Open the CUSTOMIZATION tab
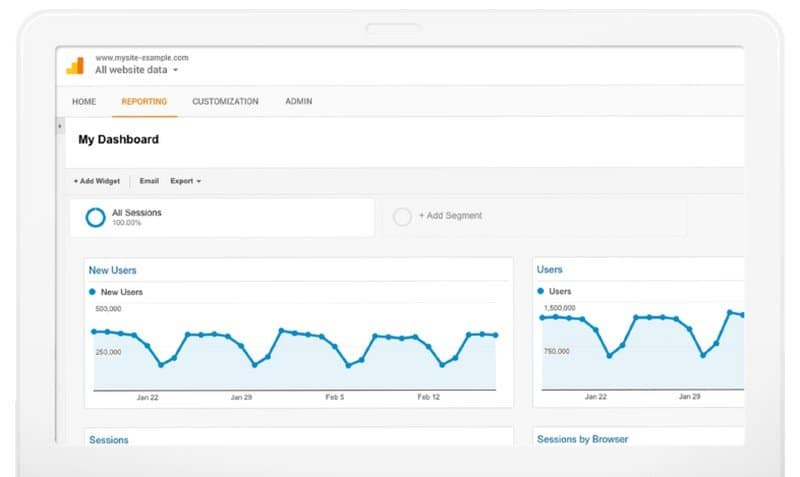 [x=226, y=102]
